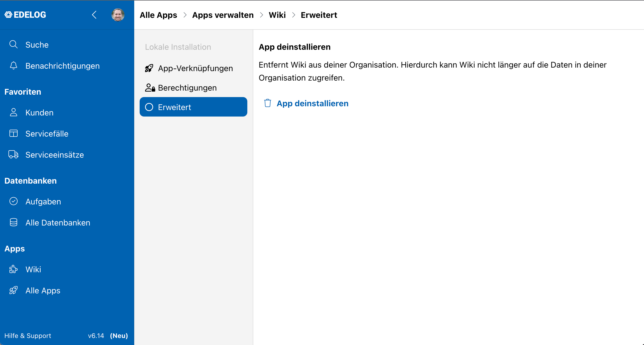Click the Serviceeinsätze truck icon
The width and height of the screenshot is (644, 345).
[13, 154]
